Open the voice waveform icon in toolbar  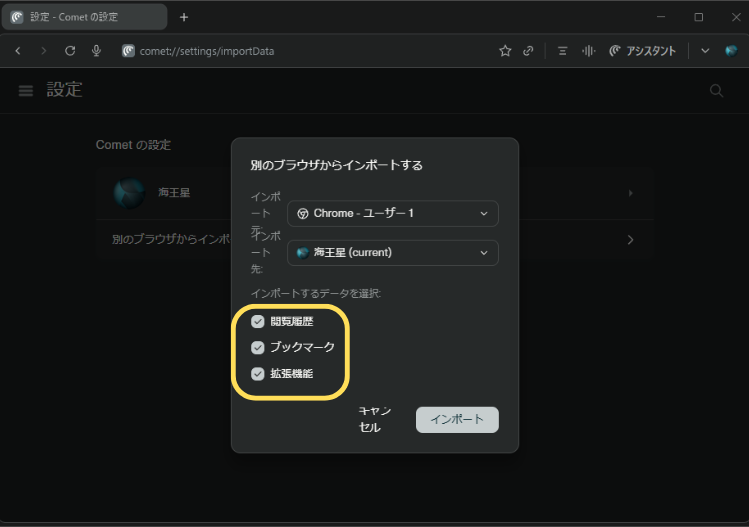point(589,51)
